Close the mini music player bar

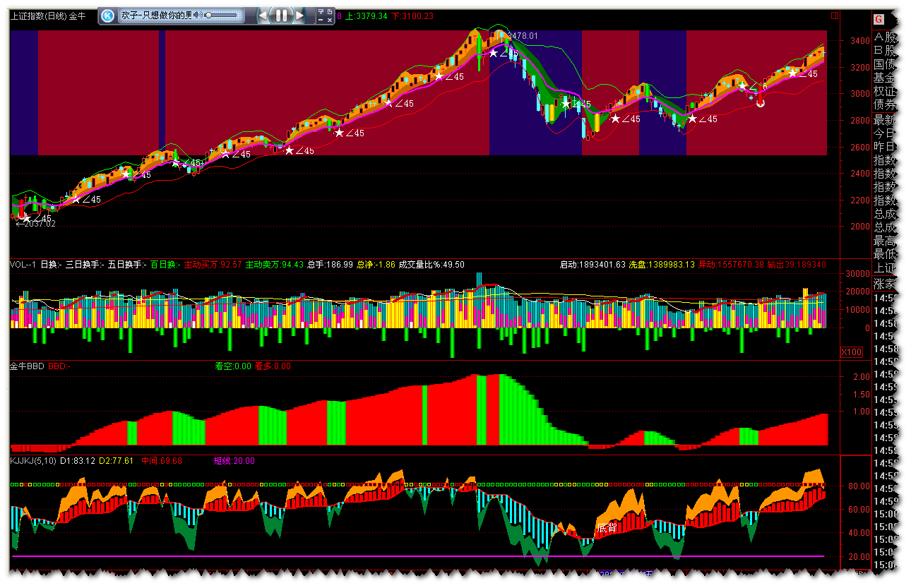coord(330,20)
